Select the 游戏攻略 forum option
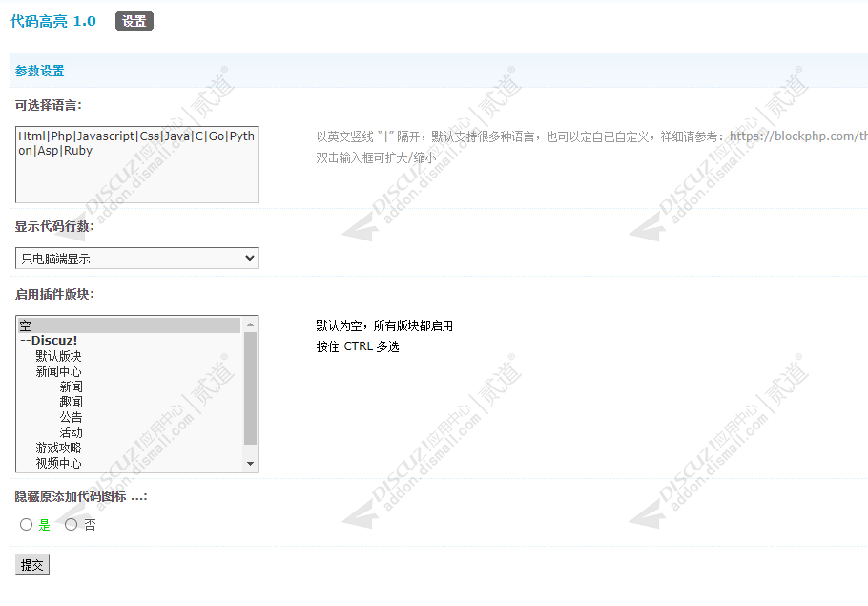Image resolution: width=868 pixels, height=606 pixels. (x=130, y=448)
